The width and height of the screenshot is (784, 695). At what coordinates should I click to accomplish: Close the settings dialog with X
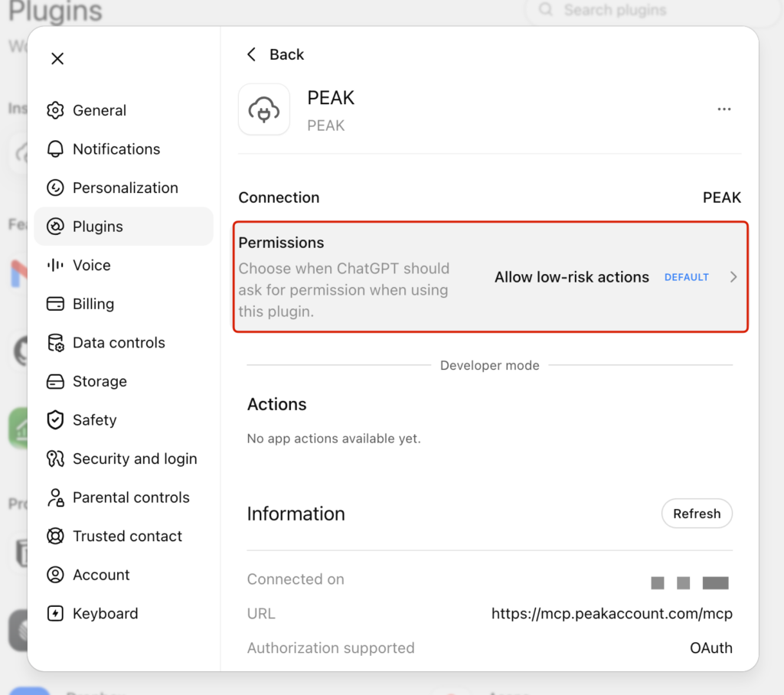57,58
